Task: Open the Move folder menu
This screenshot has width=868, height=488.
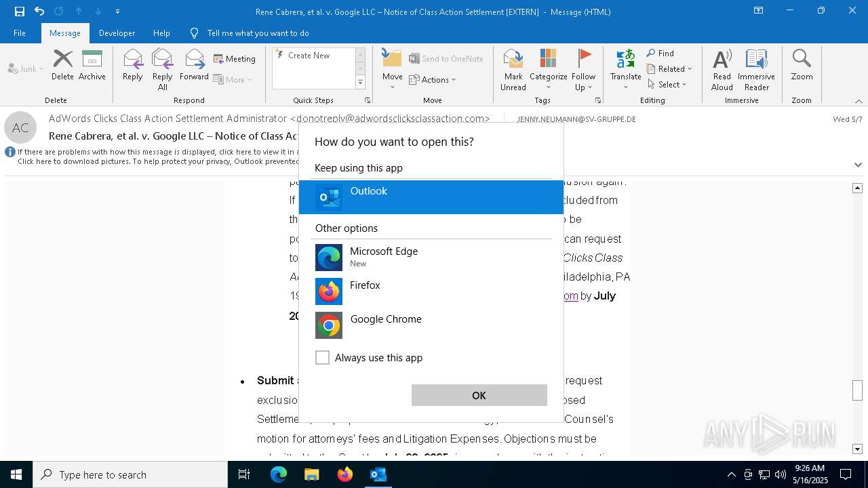Action: click(x=393, y=69)
